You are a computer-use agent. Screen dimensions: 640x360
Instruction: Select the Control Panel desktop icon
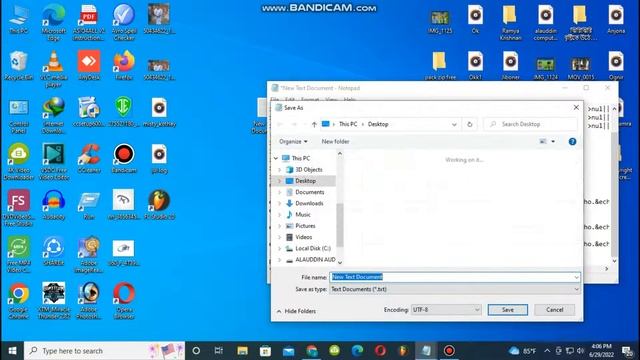point(18,116)
